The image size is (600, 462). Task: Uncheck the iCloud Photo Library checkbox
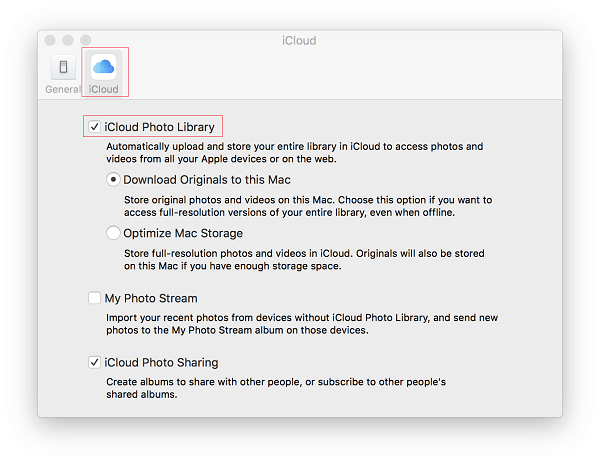point(94,126)
